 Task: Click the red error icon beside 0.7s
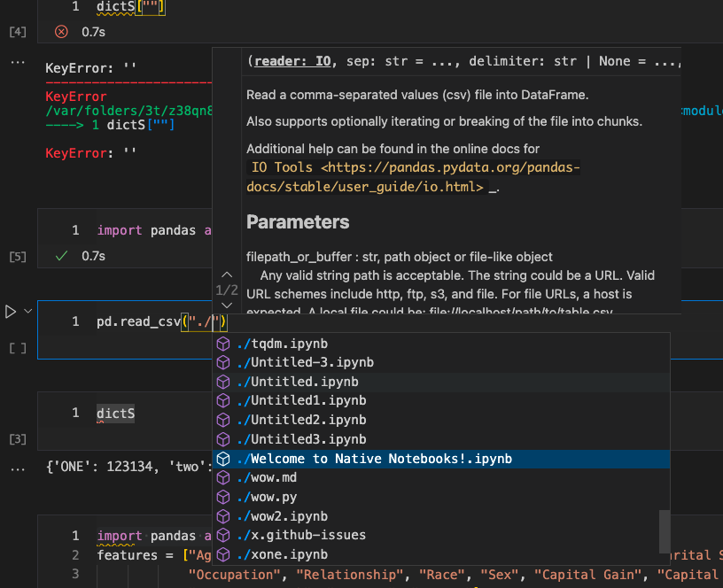pyautogui.click(x=60, y=32)
